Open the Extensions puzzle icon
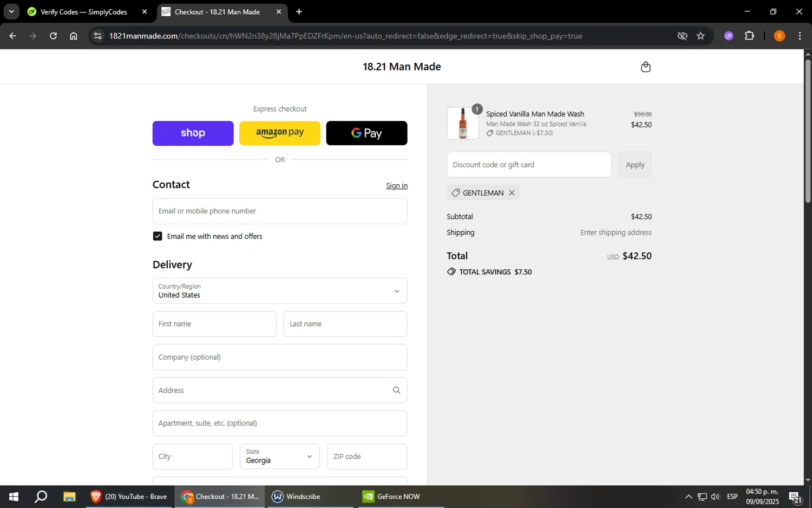 tap(749, 36)
